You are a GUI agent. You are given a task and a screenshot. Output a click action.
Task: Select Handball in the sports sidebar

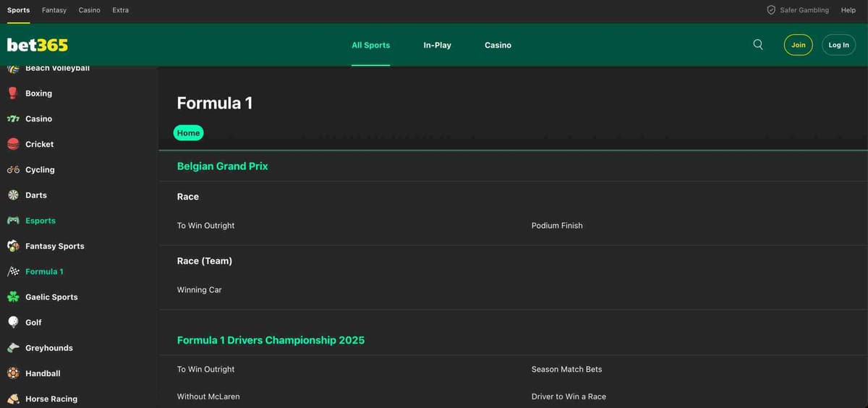43,373
